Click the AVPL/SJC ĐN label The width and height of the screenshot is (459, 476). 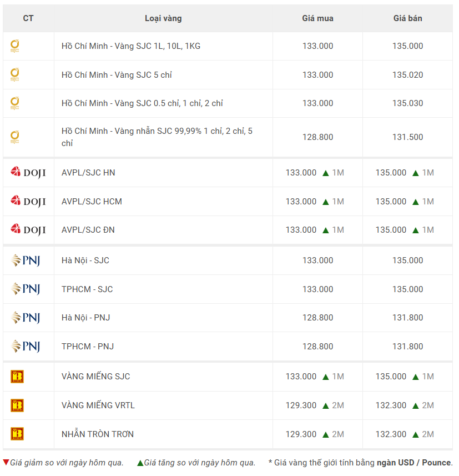coord(88,230)
